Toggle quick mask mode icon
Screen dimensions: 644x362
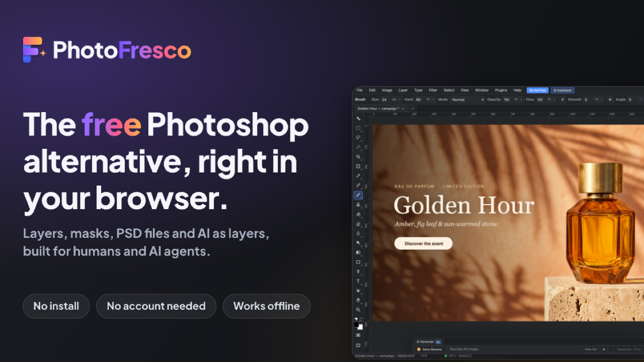pos(358,335)
